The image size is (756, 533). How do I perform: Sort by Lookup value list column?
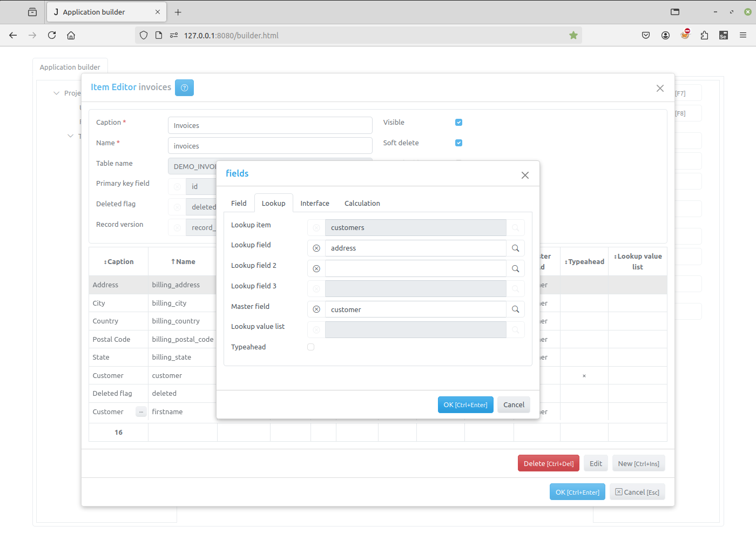pyautogui.click(x=637, y=262)
